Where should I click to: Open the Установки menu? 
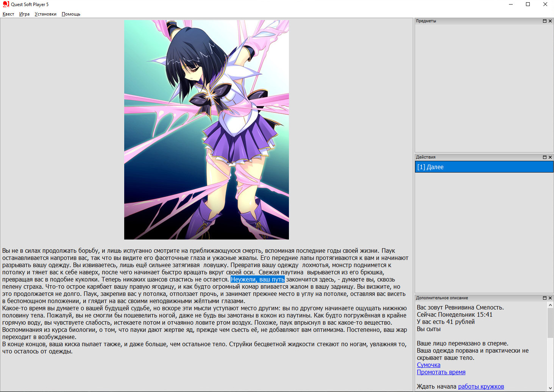tap(45, 14)
